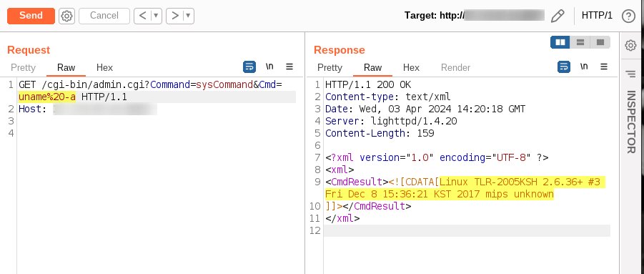Viewport: 644px width, 274px height.
Task: Click the highlighted Linux TLR-2005KSH output
Action: tap(465, 187)
